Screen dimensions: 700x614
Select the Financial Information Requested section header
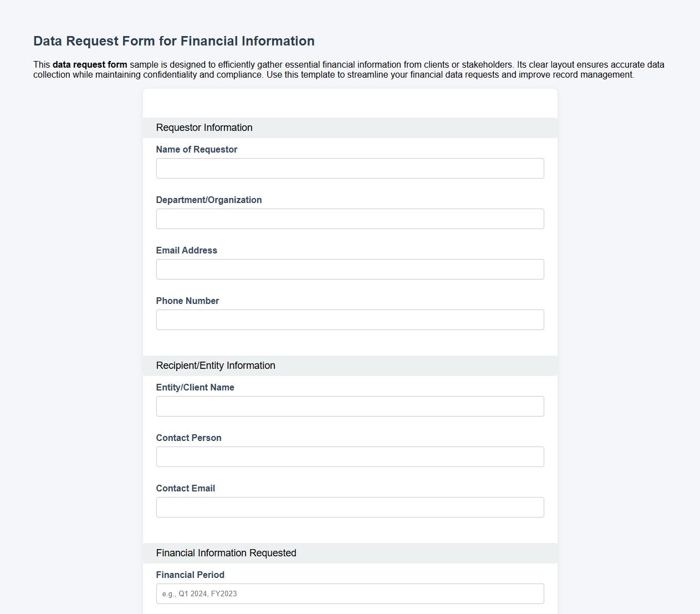tap(226, 553)
